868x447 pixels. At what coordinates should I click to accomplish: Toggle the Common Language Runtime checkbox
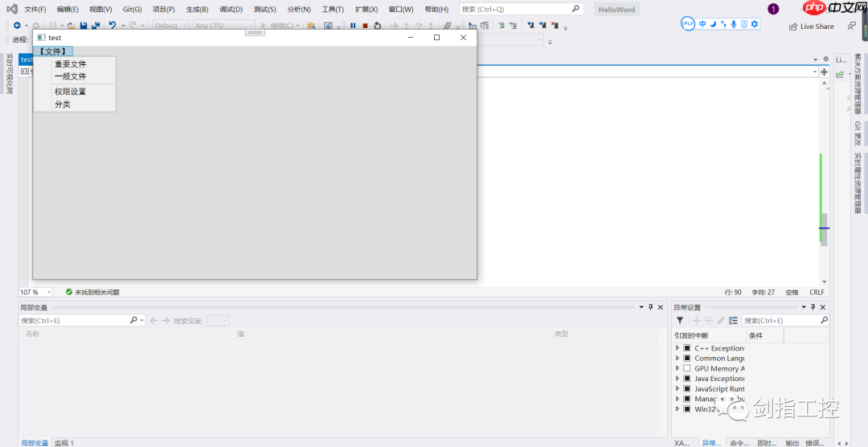687,359
